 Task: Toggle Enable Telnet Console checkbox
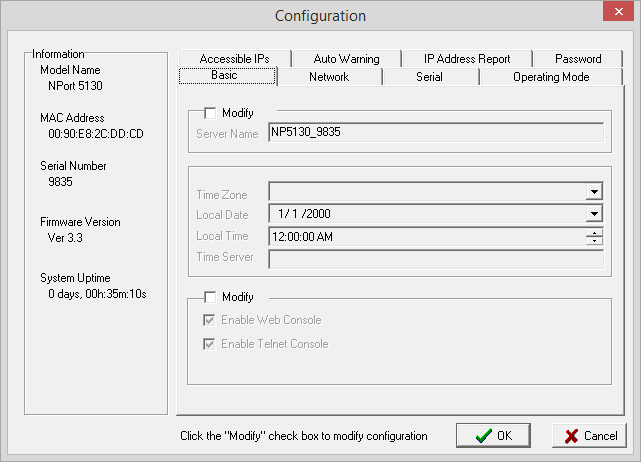[209, 344]
